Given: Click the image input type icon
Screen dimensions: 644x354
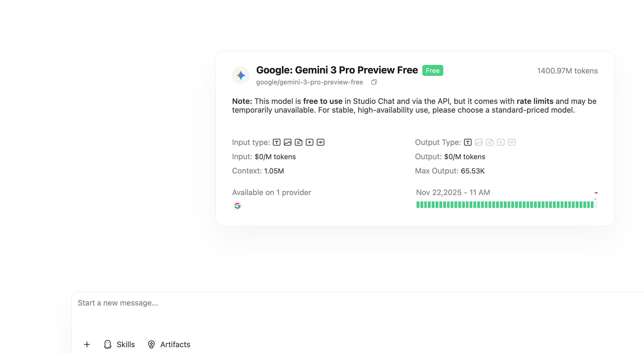Looking at the screenshot, I should (287, 142).
